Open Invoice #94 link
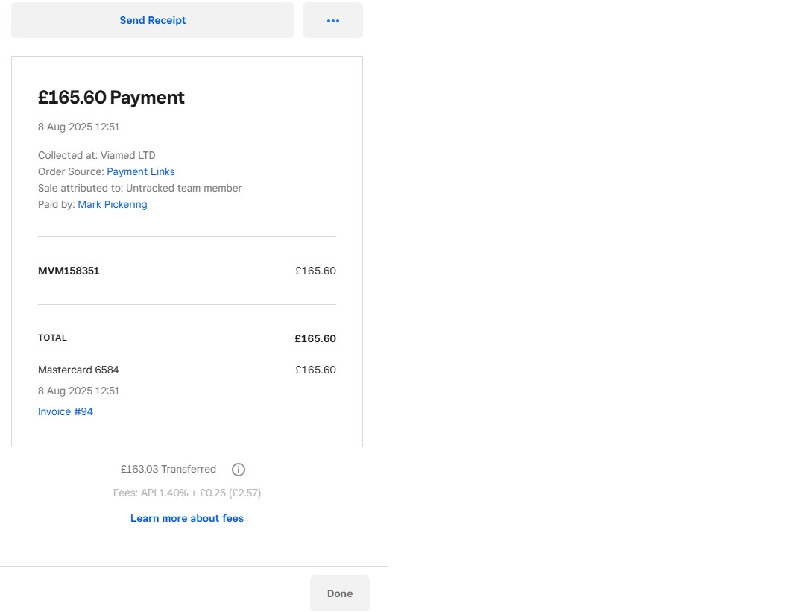This screenshot has width=792, height=612. [65, 411]
